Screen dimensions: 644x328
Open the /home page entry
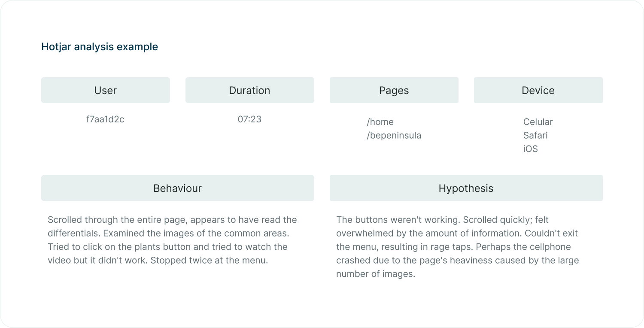[380, 122]
